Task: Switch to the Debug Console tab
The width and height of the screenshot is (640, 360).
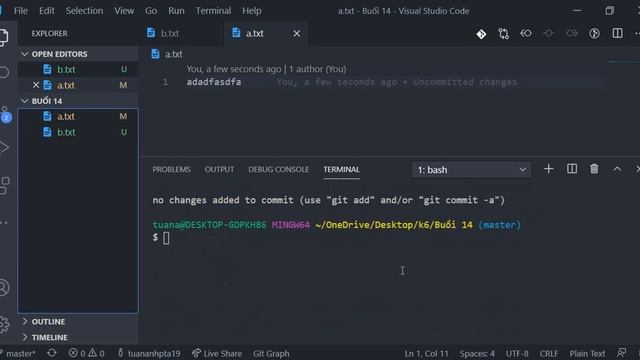Action: pos(278,169)
